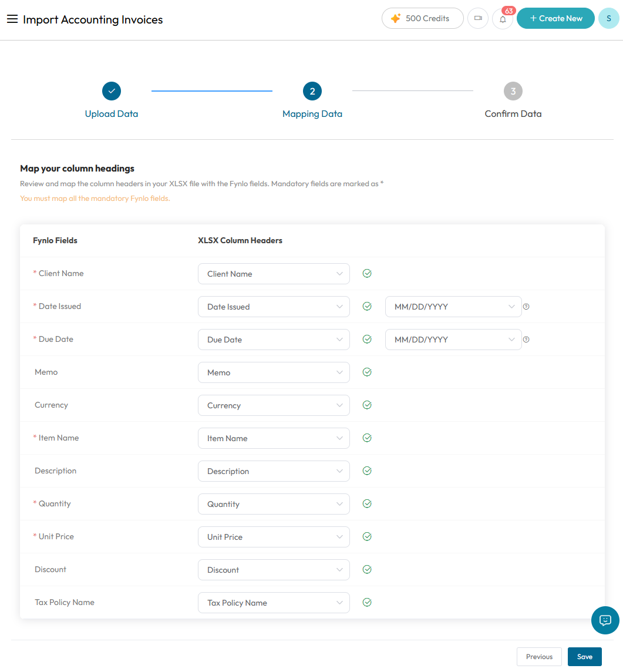The width and height of the screenshot is (623, 672).
Task: Click the Map your column headings heading
Action: pos(77,169)
